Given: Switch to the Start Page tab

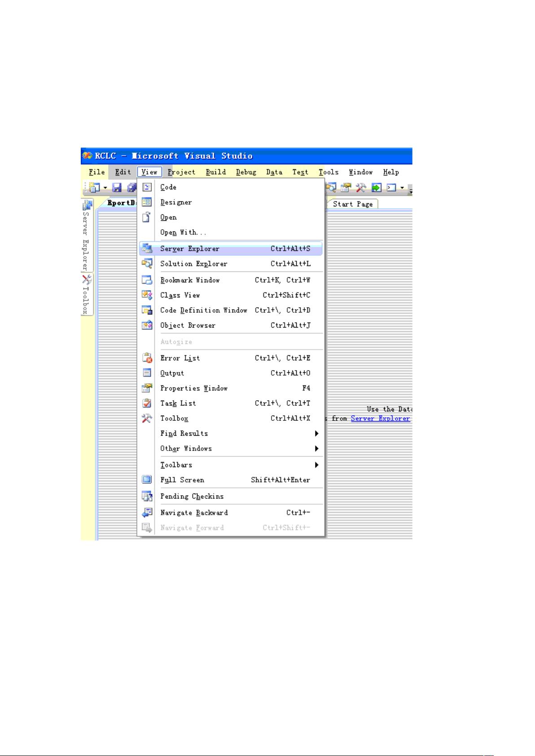Looking at the screenshot, I should (353, 204).
